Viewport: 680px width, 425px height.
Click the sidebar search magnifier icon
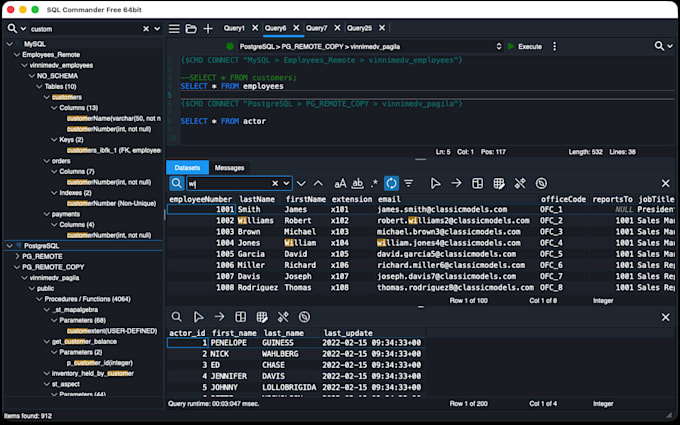coord(12,29)
